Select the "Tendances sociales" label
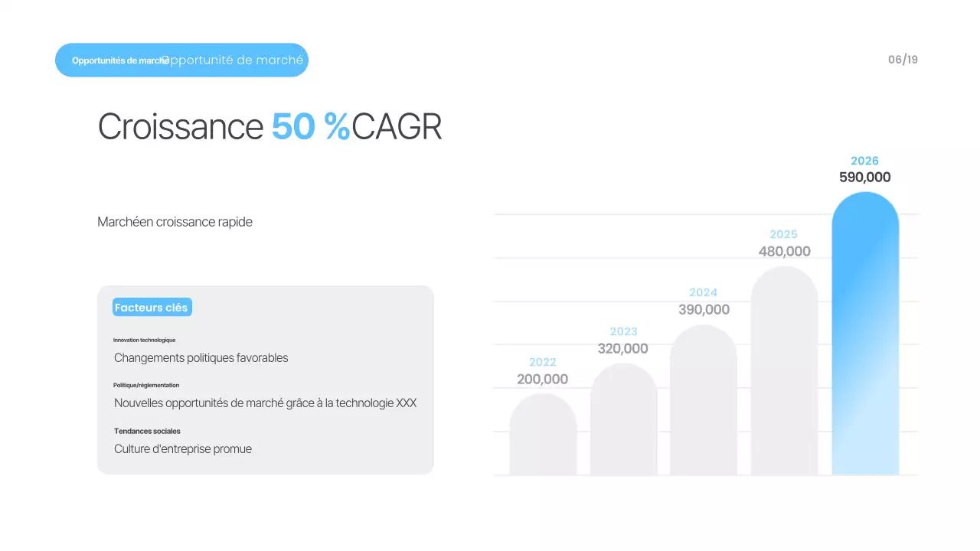This screenshot has width=980, height=551. click(147, 431)
